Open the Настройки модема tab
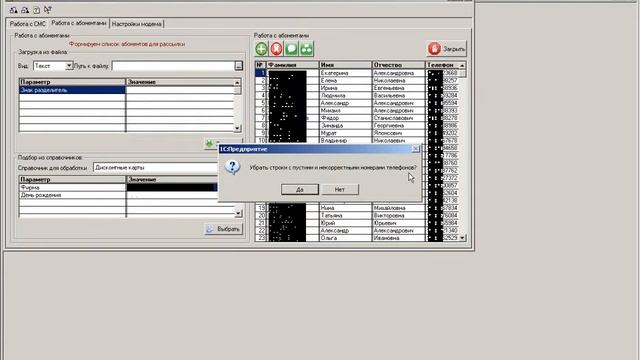The width and height of the screenshot is (640, 360). 137,24
